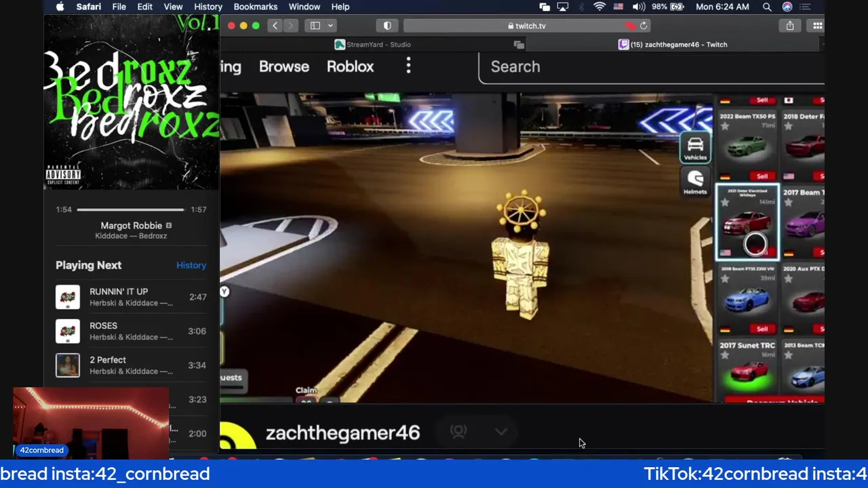
Task: Favorite the 2021 Deter Electrized star
Action: 725,202
